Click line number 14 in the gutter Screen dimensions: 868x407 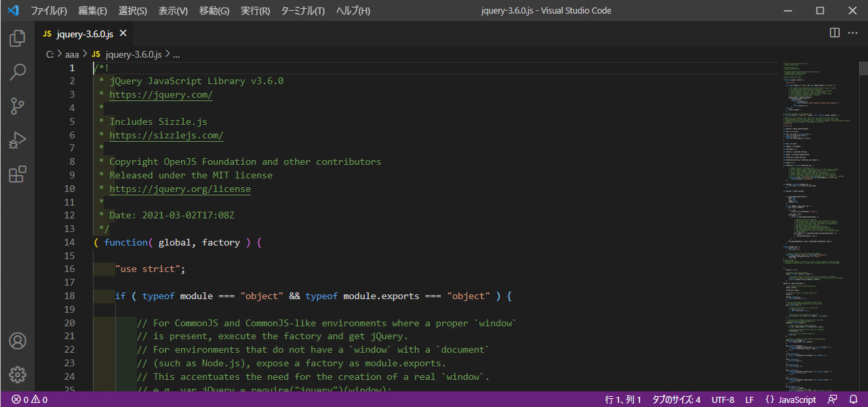[70, 242]
